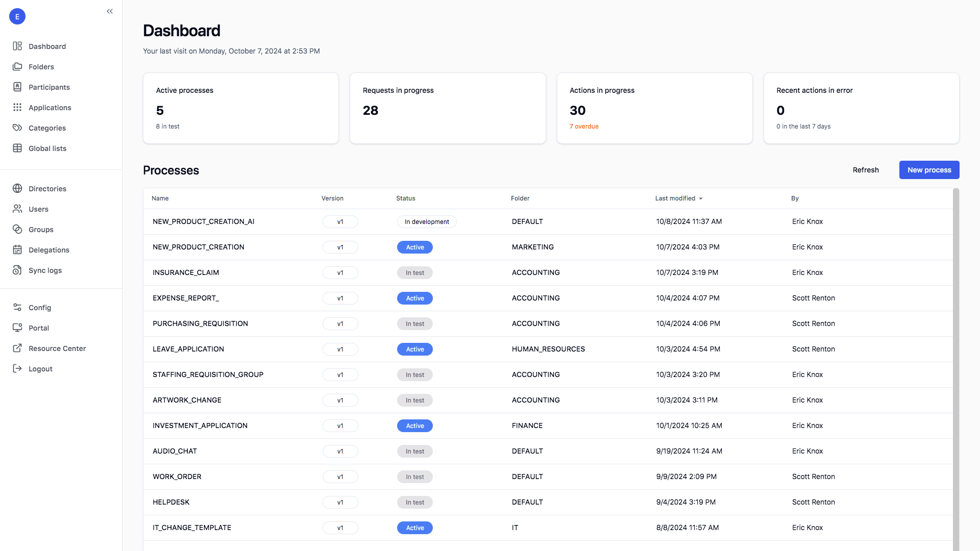Create a New process
Screen dimensions: 980x551
929,170
